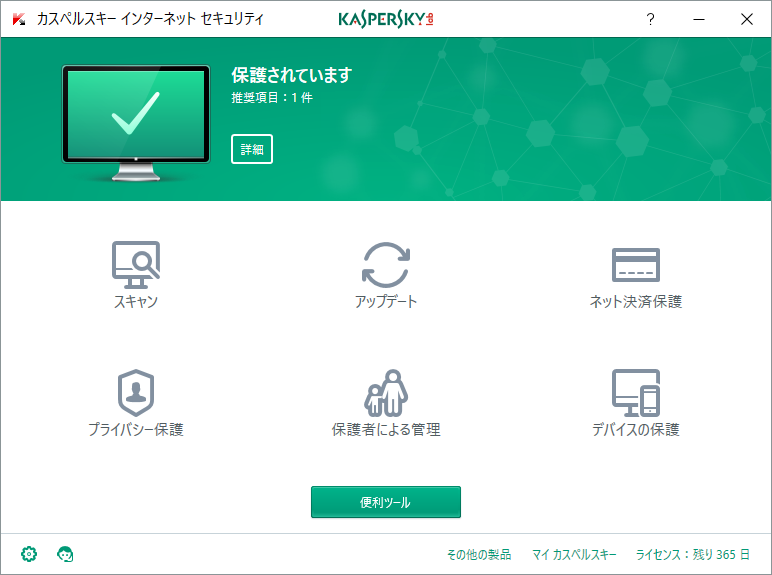
Task: Click the Kaspersky logo in title bar
Action: coord(386,19)
